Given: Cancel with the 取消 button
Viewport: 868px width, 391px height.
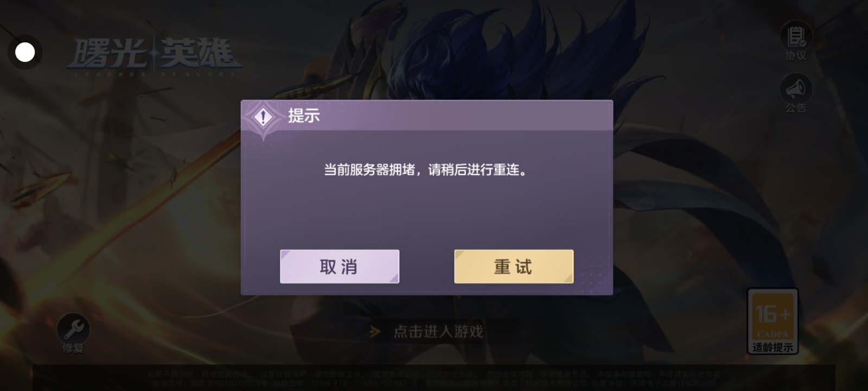Looking at the screenshot, I should (x=340, y=267).
